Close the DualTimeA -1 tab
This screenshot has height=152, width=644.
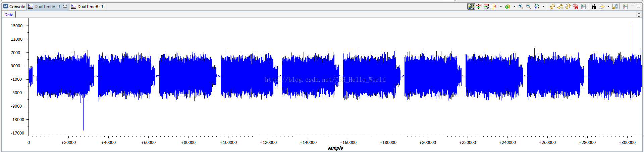click(x=65, y=6)
